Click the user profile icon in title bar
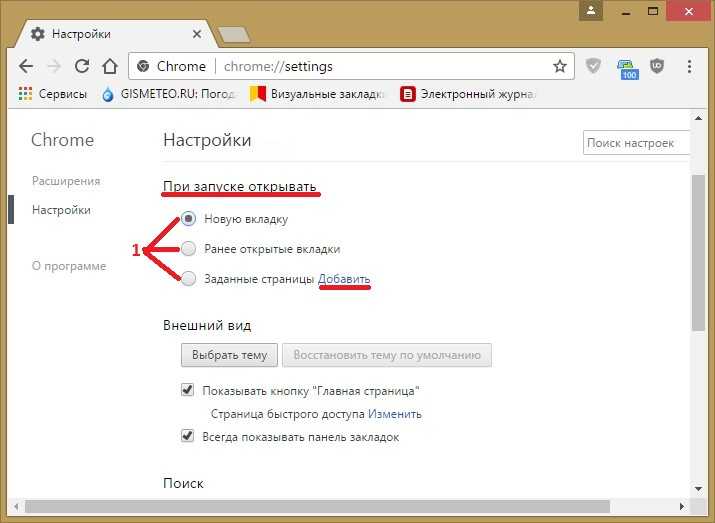 [x=591, y=10]
